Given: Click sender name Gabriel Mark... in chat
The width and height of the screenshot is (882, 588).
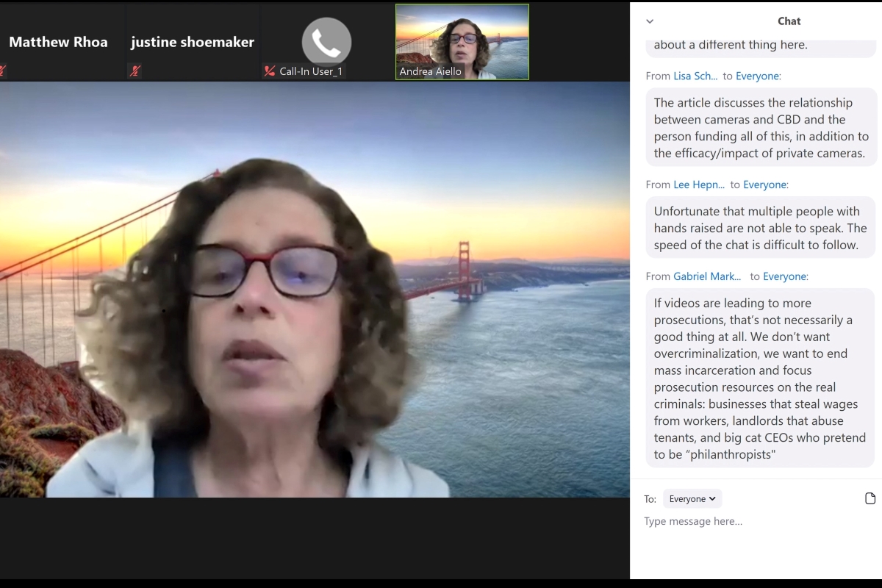Looking at the screenshot, I should 709,276.
